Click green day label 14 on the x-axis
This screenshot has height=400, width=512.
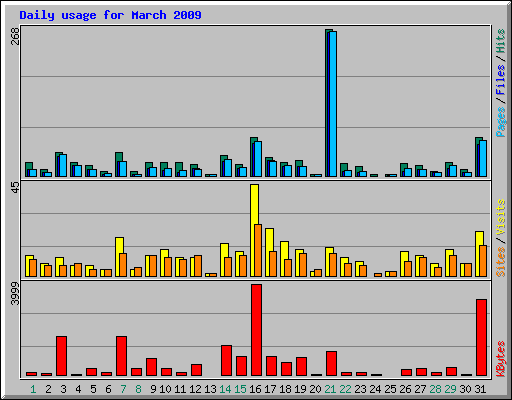click(225, 389)
